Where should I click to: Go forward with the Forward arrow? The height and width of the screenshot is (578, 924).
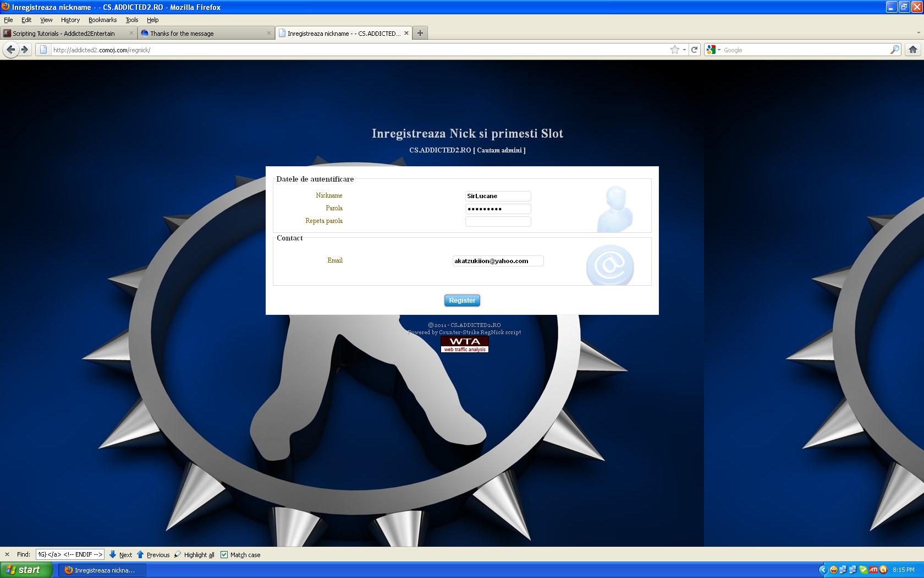[25, 50]
